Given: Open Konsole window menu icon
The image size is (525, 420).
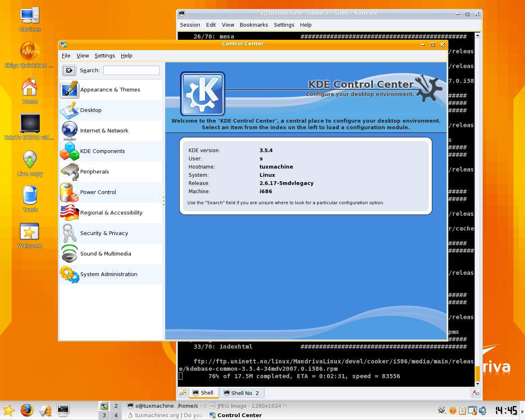Looking at the screenshot, I should tap(182, 14).
